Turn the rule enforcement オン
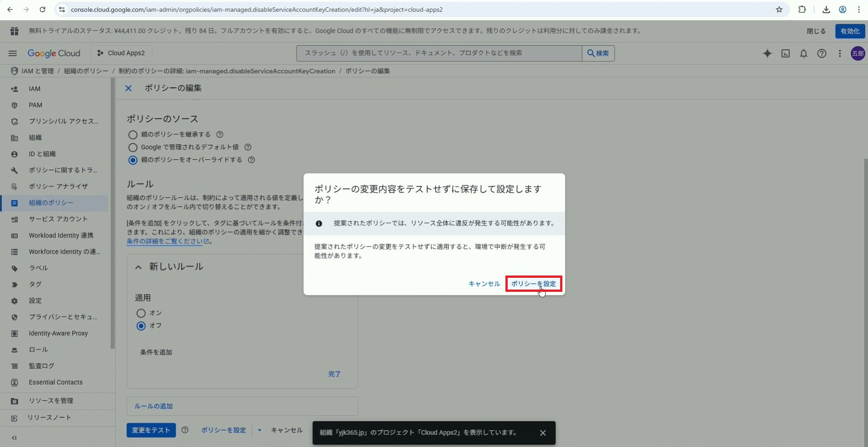Viewport: 868px width, 447px height. (x=141, y=313)
